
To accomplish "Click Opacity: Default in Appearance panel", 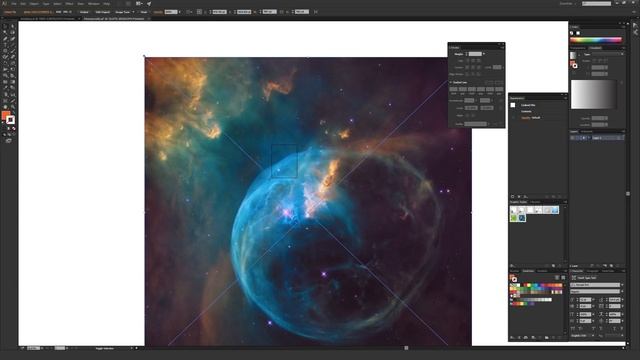I will coord(531,118).
